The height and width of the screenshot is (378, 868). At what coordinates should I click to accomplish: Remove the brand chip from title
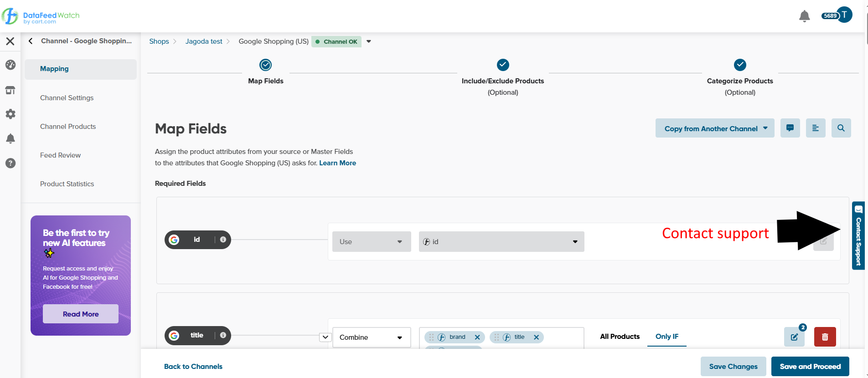477,337
